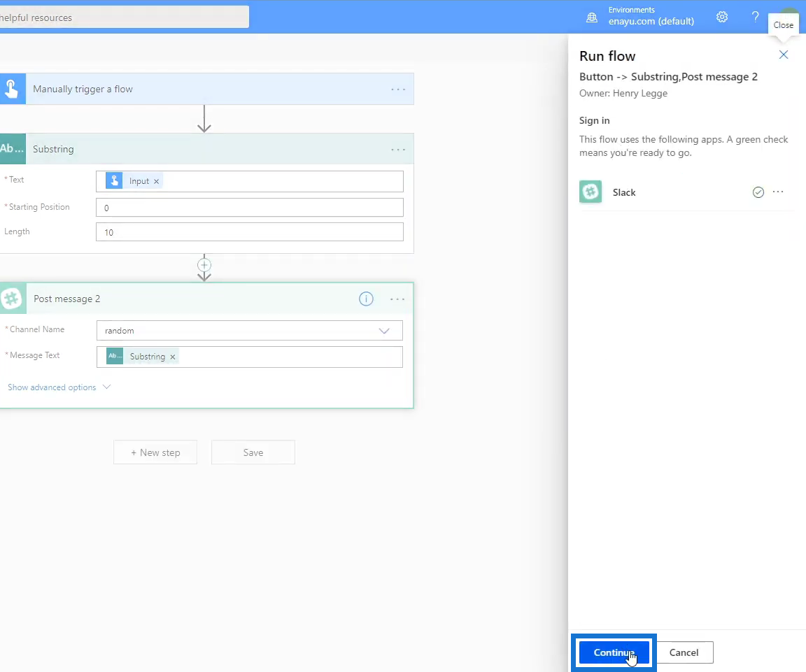Add a New step
Image resolution: width=806 pixels, height=672 pixels.
[155, 452]
